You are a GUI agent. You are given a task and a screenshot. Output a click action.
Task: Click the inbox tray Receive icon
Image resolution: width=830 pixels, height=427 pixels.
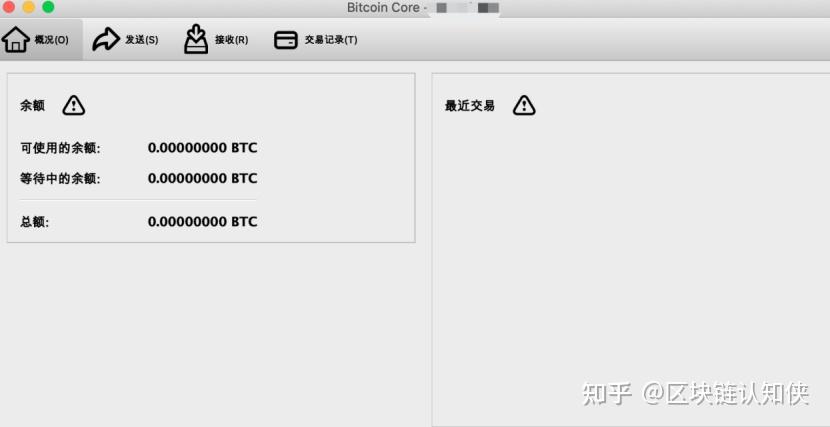pyautogui.click(x=196, y=39)
